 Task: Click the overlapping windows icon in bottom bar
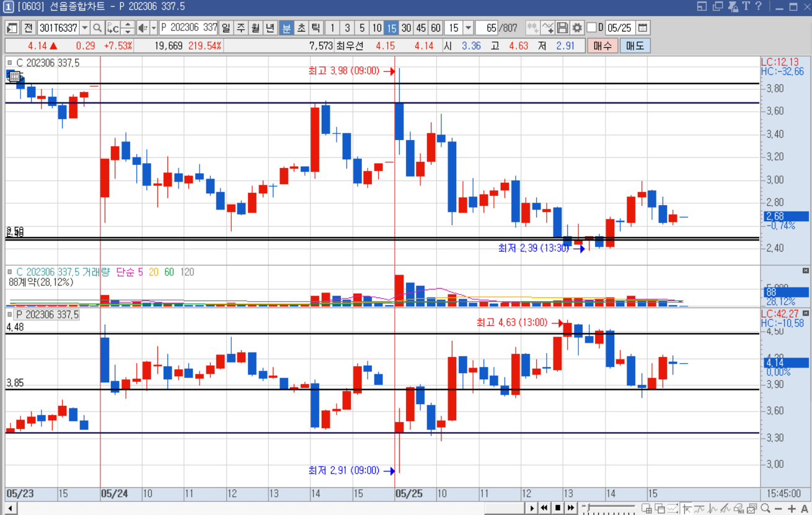(x=660, y=508)
